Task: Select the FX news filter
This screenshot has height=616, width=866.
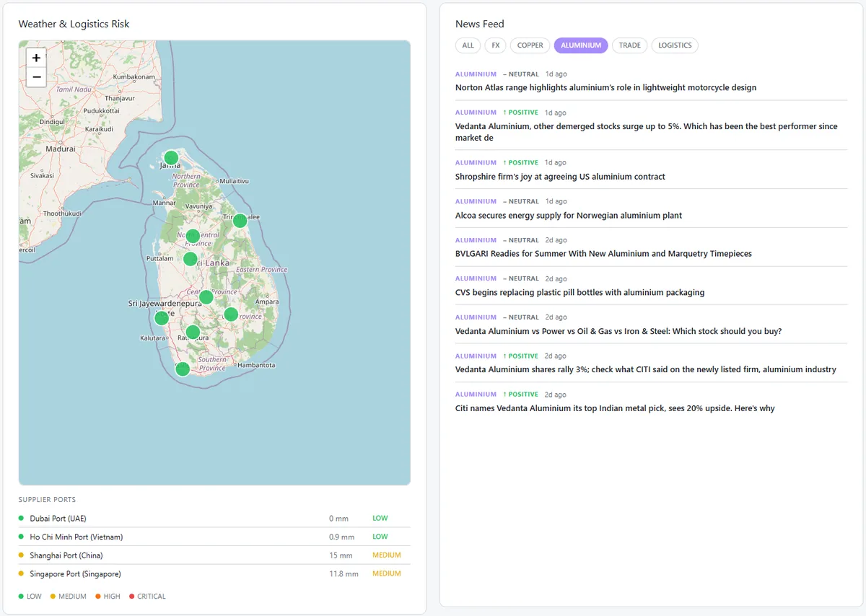Action: coord(495,45)
